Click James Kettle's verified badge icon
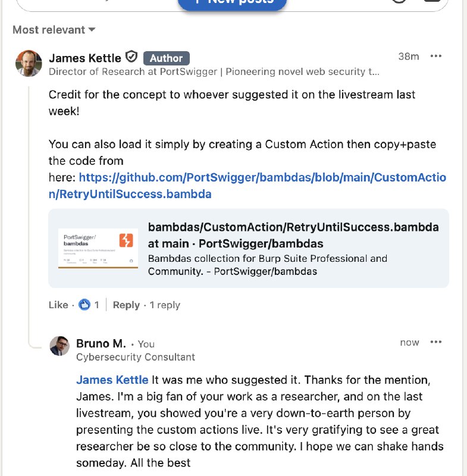This screenshot has height=476, width=467. tap(131, 58)
